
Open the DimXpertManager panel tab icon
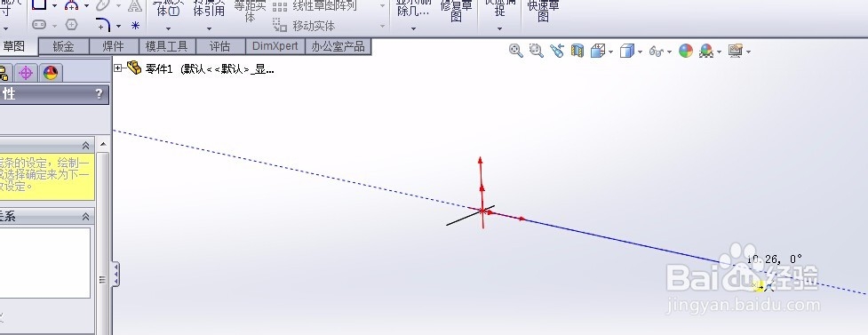26,73
